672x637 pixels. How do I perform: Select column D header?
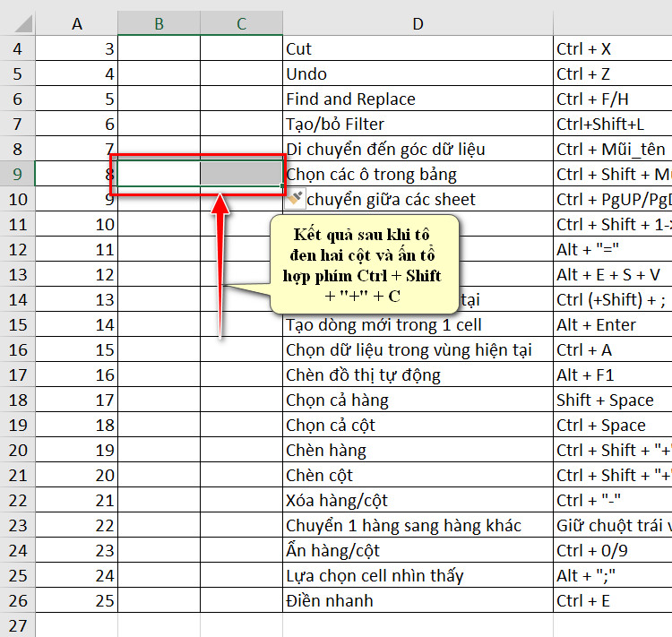pos(418,23)
